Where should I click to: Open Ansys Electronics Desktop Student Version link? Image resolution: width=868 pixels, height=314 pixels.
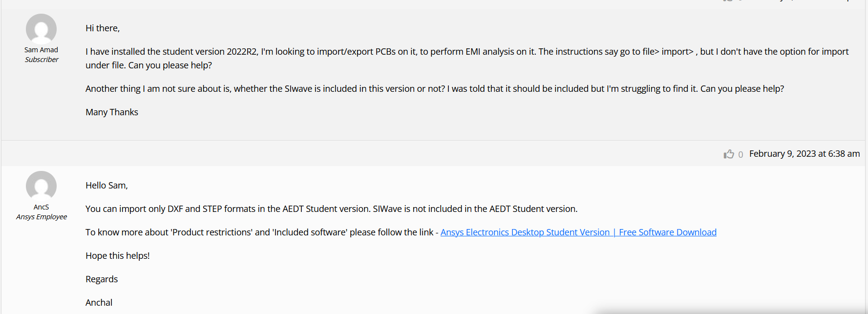tap(578, 232)
